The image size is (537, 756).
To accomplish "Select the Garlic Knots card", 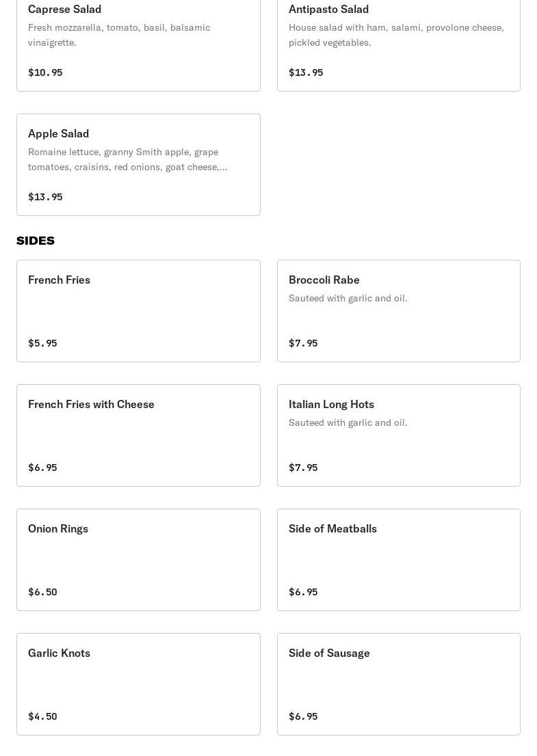I will tap(138, 684).
